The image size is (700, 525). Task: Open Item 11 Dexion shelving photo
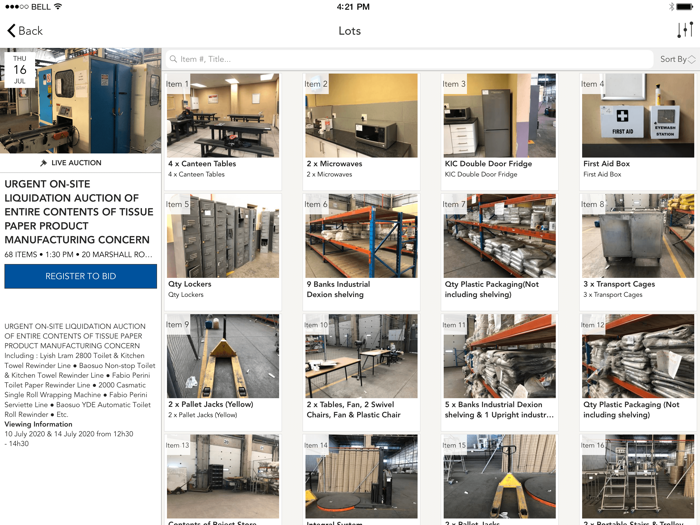click(500, 356)
